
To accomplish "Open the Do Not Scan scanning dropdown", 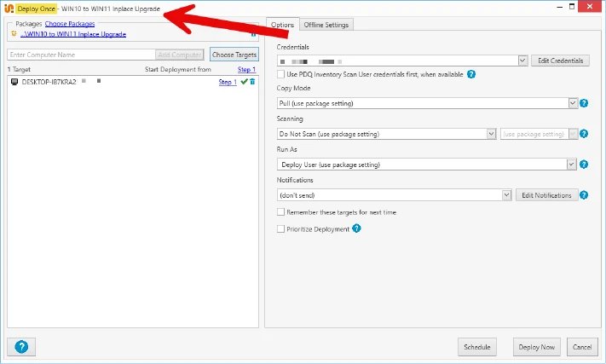I will click(x=491, y=134).
